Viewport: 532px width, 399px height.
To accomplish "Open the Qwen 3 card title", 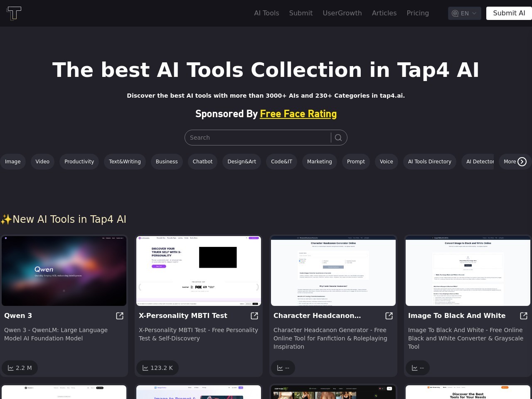I will pyautogui.click(x=18, y=315).
